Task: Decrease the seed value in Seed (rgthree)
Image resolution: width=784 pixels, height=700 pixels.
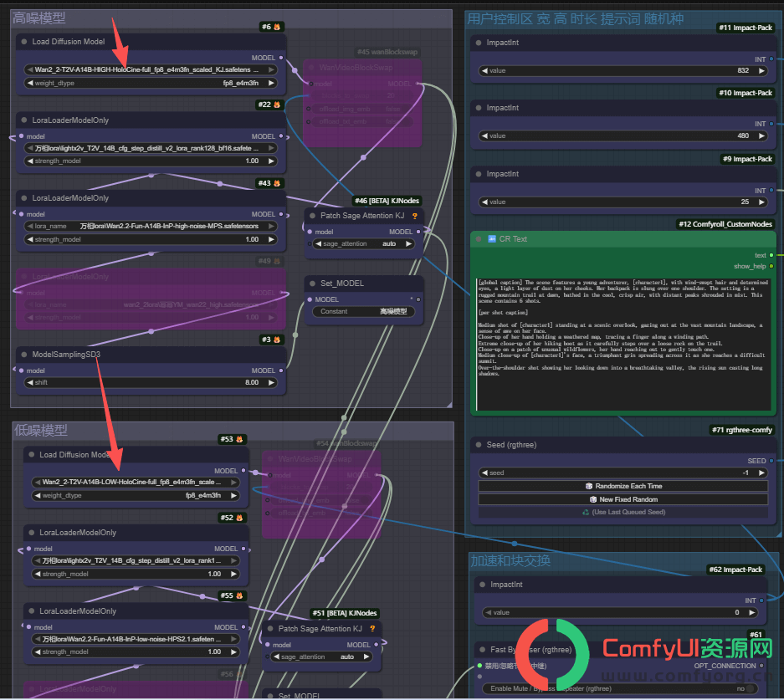Action: point(484,473)
